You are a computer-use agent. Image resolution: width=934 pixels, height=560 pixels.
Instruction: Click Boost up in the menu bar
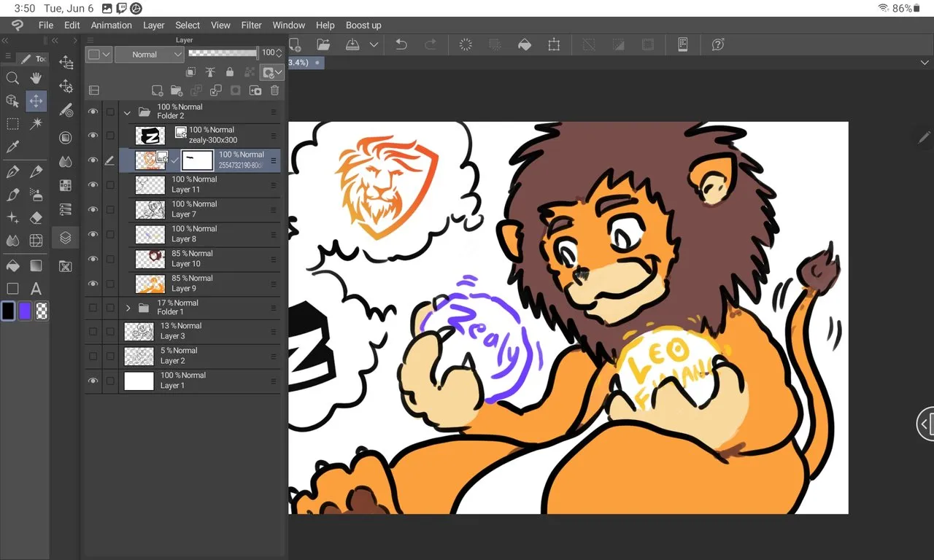pos(363,25)
